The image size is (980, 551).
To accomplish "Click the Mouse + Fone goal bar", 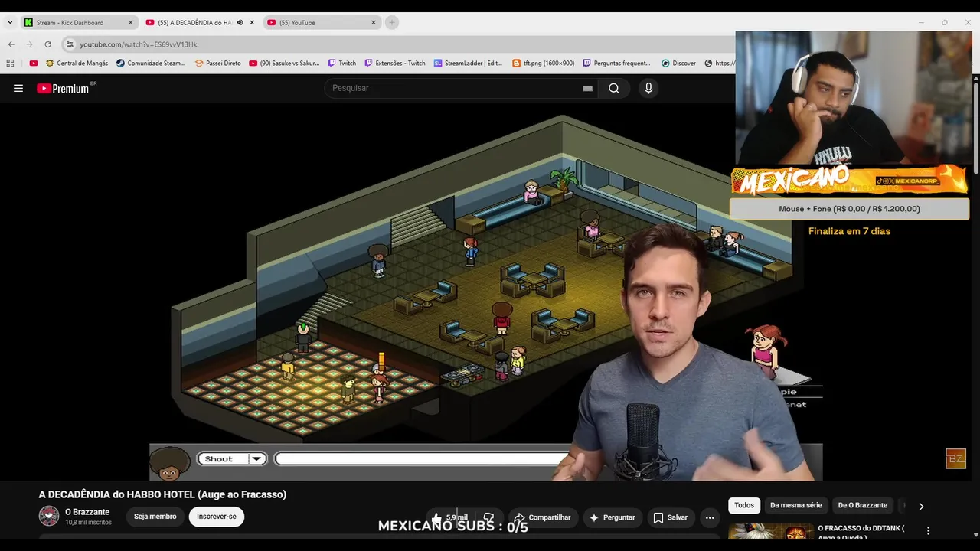I will pos(849,208).
